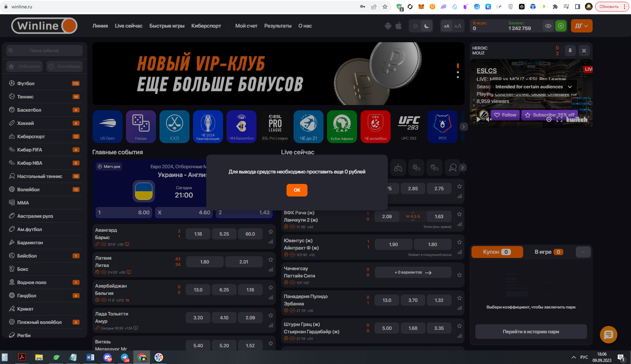Click Перейти в историю пари button
This screenshot has width=631, height=364.
[x=531, y=332]
